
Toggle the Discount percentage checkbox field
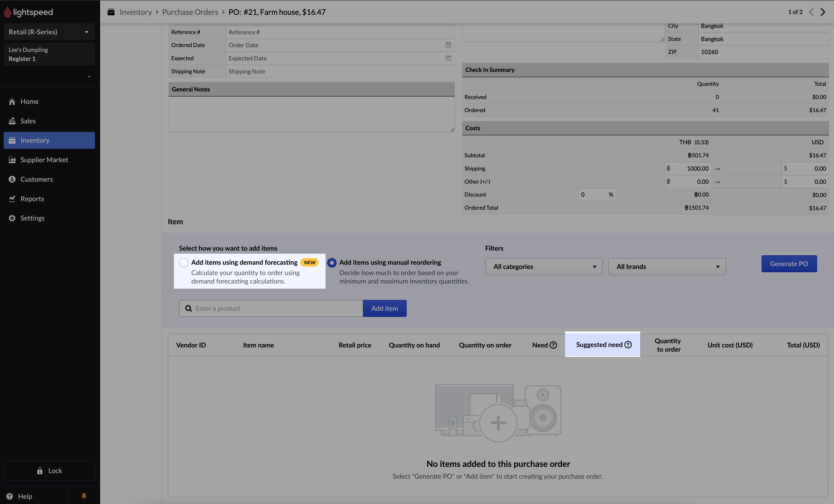611,194
